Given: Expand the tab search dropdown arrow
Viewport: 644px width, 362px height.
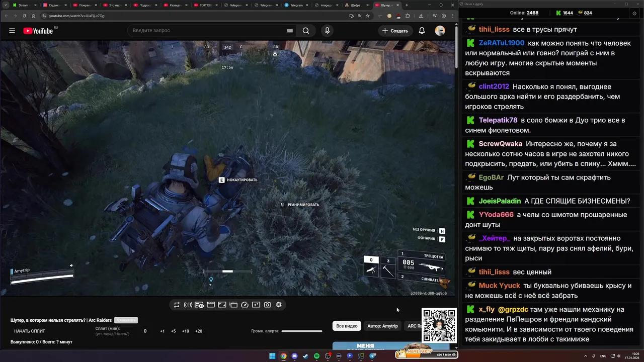Looking at the screenshot, I should 5,5.
